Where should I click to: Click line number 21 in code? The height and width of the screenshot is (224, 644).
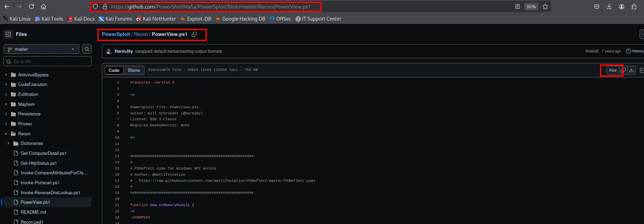tap(117, 205)
